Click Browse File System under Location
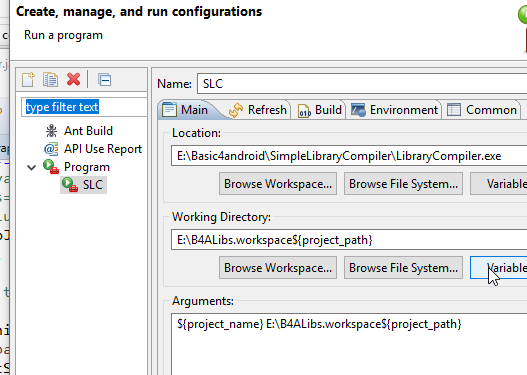The width and height of the screenshot is (527, 375). pyautogui.click(x=403, y=184)
